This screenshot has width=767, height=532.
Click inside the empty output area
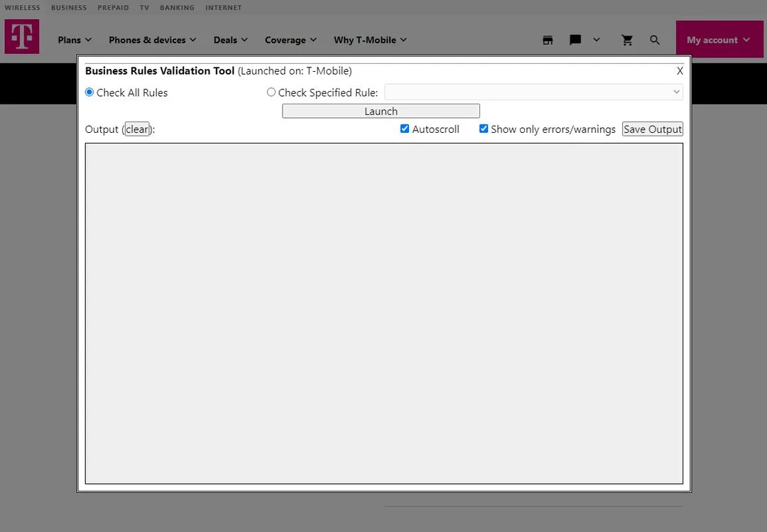tap(384, 313)
